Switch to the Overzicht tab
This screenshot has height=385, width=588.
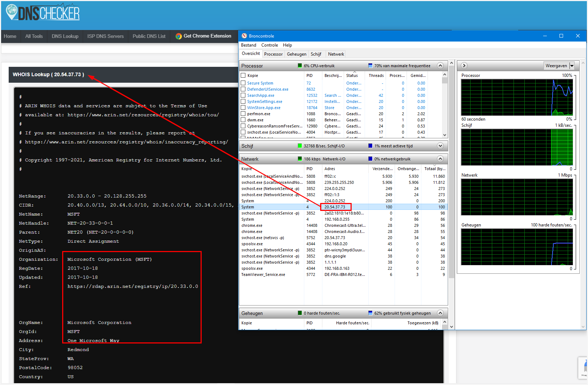click(x=251, y=53)
